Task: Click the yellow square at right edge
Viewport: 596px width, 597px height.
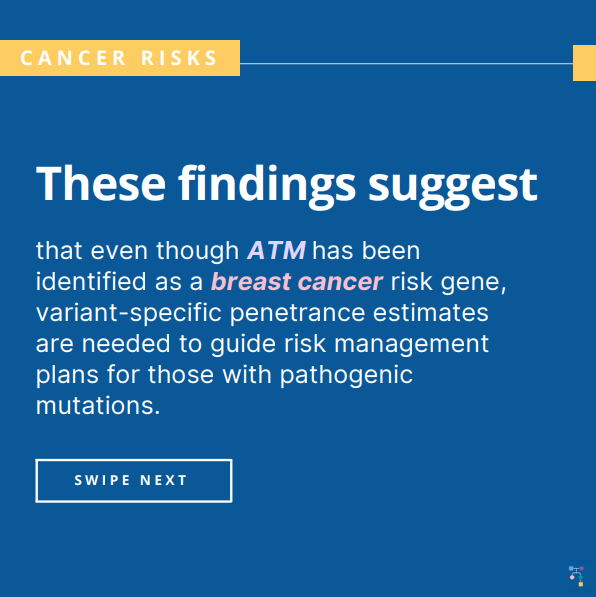Action: point(585,63)
